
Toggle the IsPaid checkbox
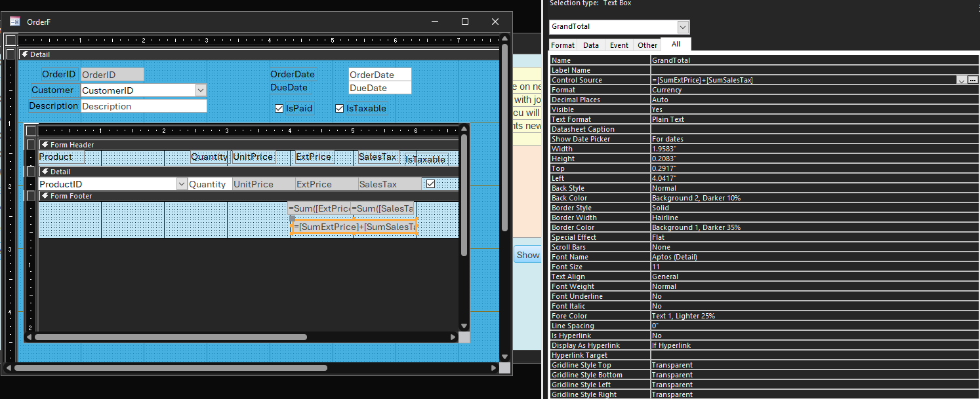click(279, 108)
